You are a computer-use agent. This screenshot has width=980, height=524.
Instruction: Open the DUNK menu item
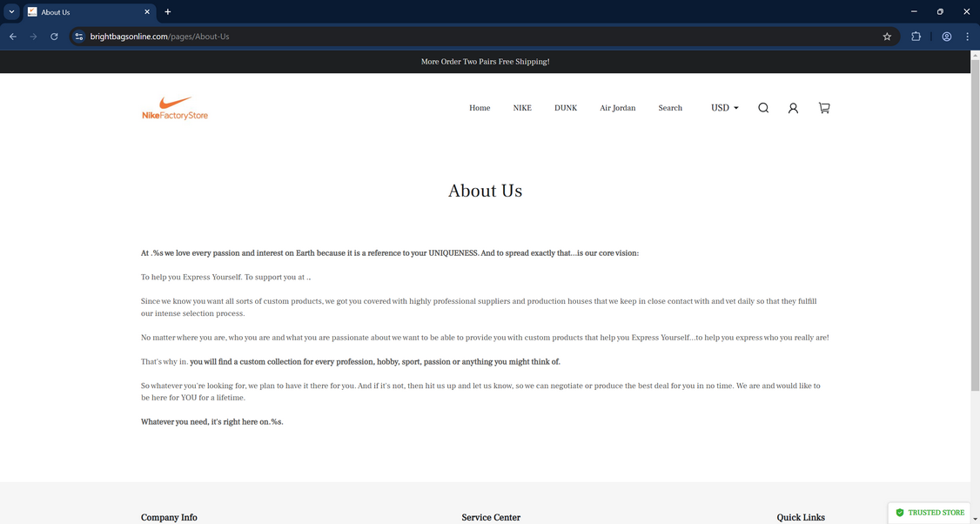566,108
